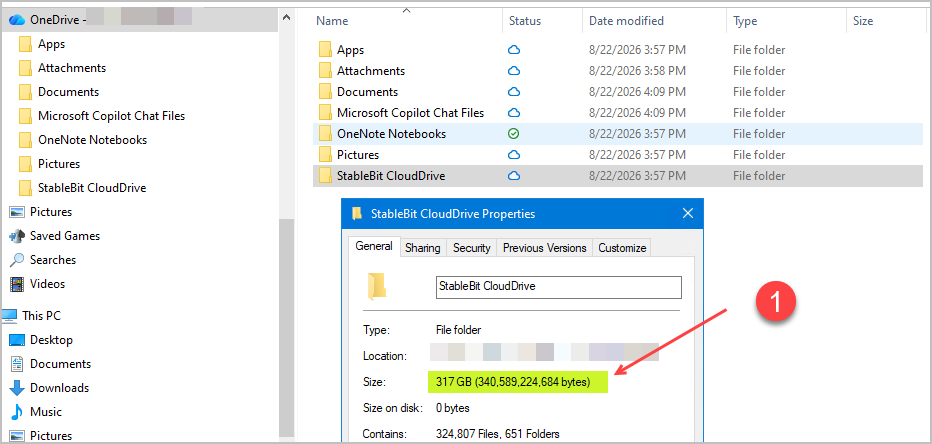Click cloud status icon for StableBit CloudDrive

point(514,176)
